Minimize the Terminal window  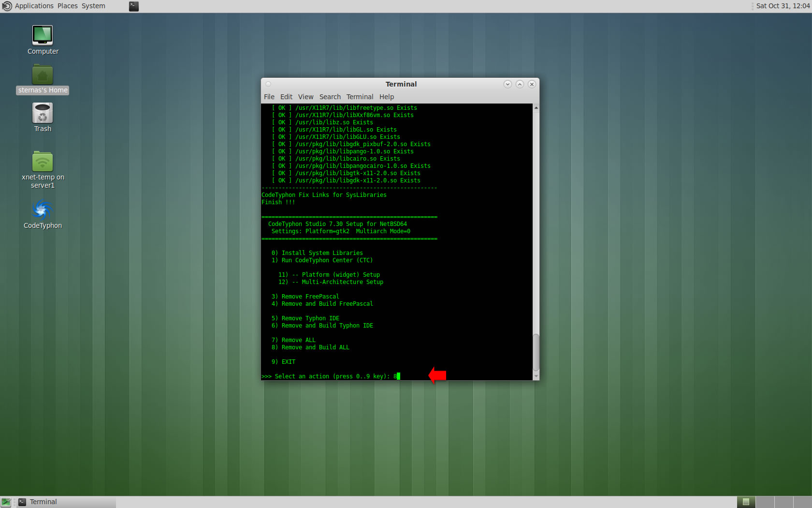click(x=507, y=84)
